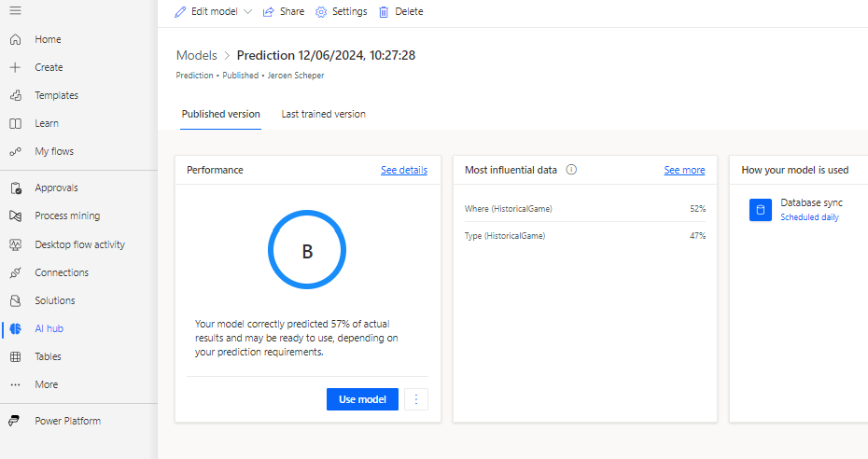Expand the Edit model dropdown chevron

click(248, 11)
